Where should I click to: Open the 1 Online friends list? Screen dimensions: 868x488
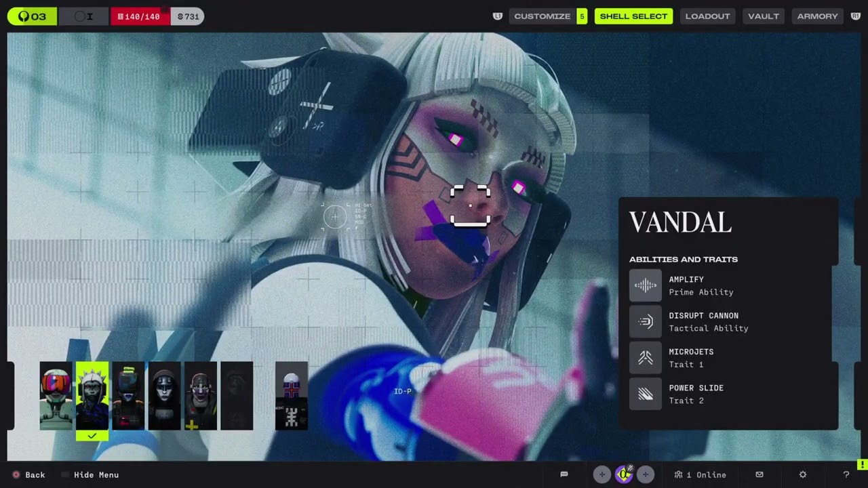pyautogui.click(x=700, y=475)
